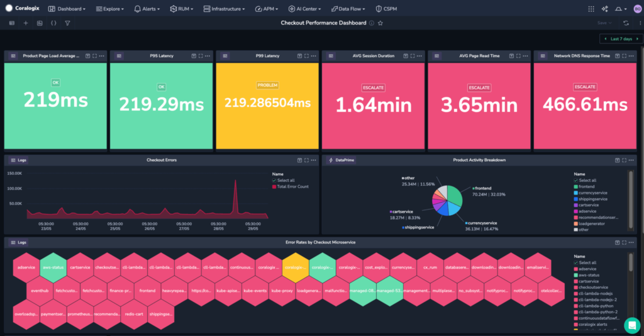The height and width of the screenshot is (336, 644).
Task: Expand P95 Latency widget to fullscreen
Action: tap(201, 56)
